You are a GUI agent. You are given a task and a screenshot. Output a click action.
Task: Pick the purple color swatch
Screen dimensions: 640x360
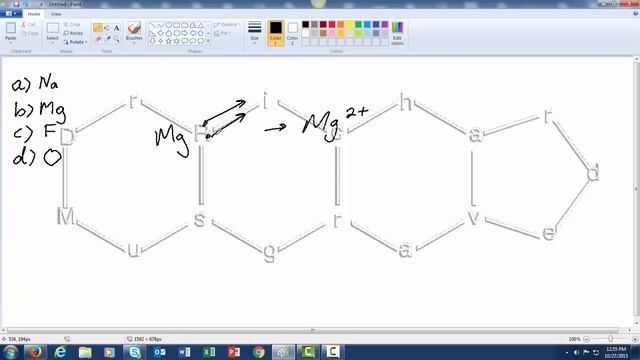coord(385,24)
